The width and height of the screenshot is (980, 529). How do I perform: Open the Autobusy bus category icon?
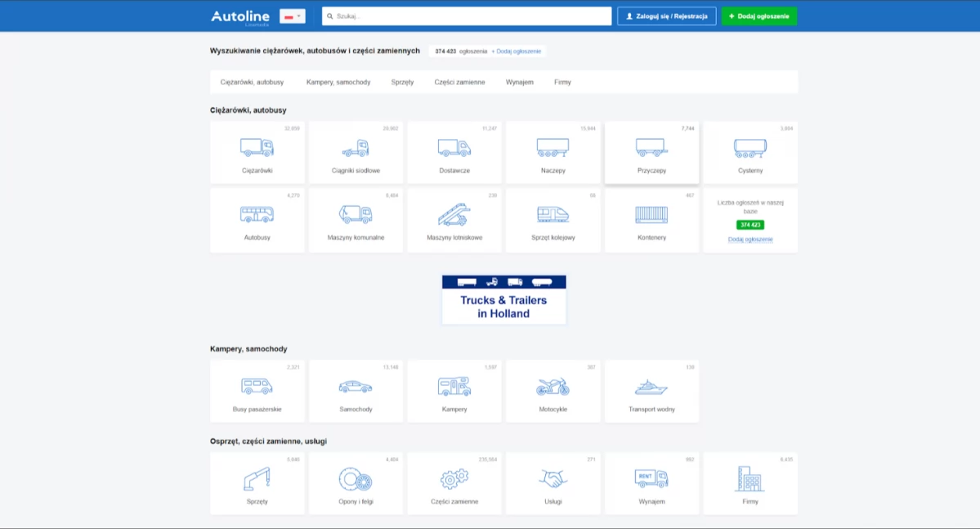(257, 214)
